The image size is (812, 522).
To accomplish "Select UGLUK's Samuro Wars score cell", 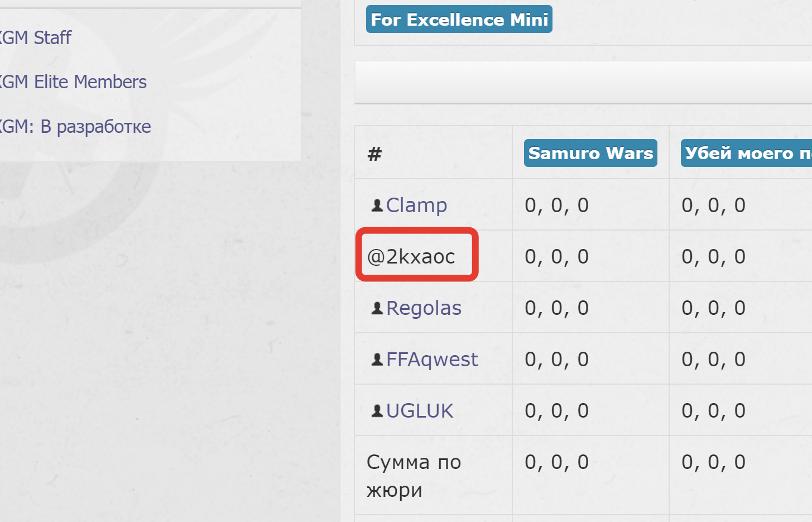I will (x=556, y=411).
